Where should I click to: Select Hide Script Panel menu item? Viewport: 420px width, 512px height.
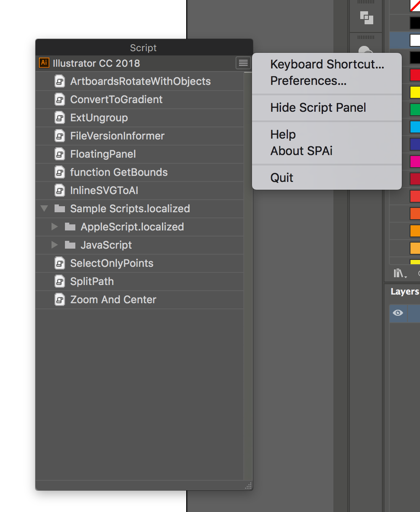pyautogui.click(x=318, y=107)
